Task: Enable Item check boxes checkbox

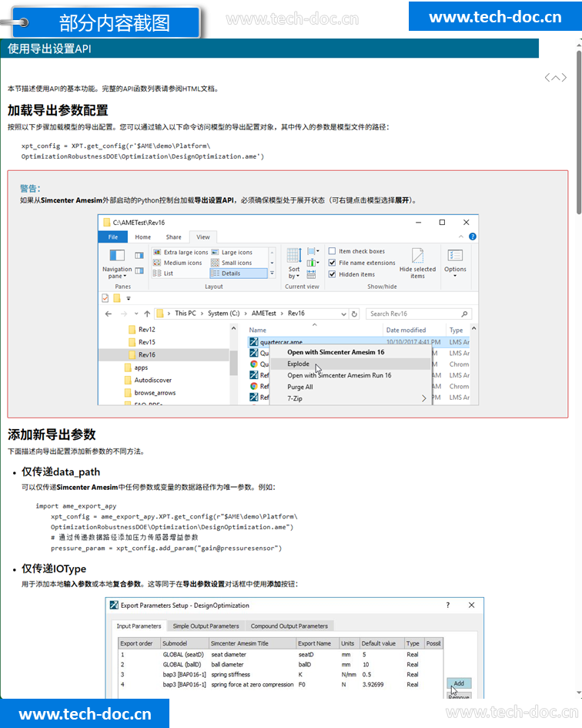Action: 332,251
